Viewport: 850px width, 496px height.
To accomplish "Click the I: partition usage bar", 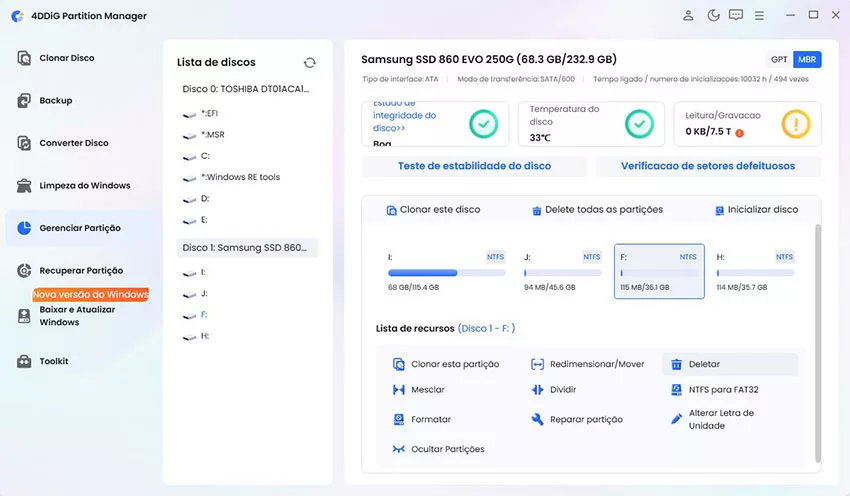I will click(447, 273).
